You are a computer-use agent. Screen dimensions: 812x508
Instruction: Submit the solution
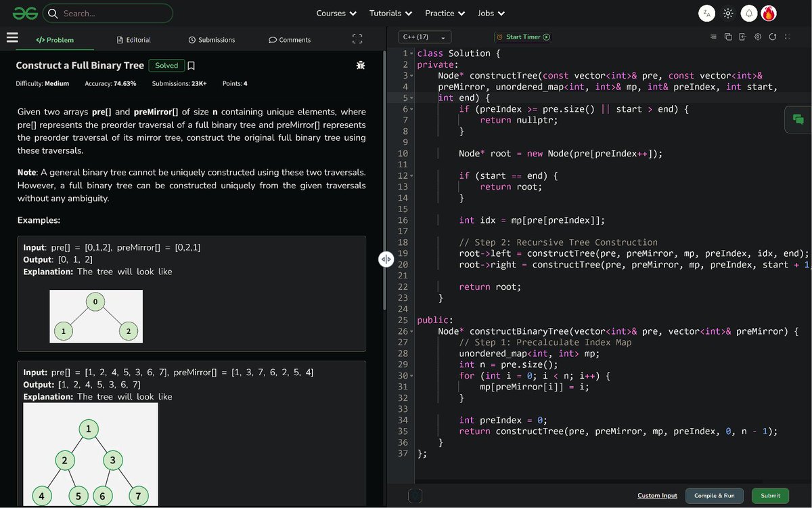tap(770, 496)
